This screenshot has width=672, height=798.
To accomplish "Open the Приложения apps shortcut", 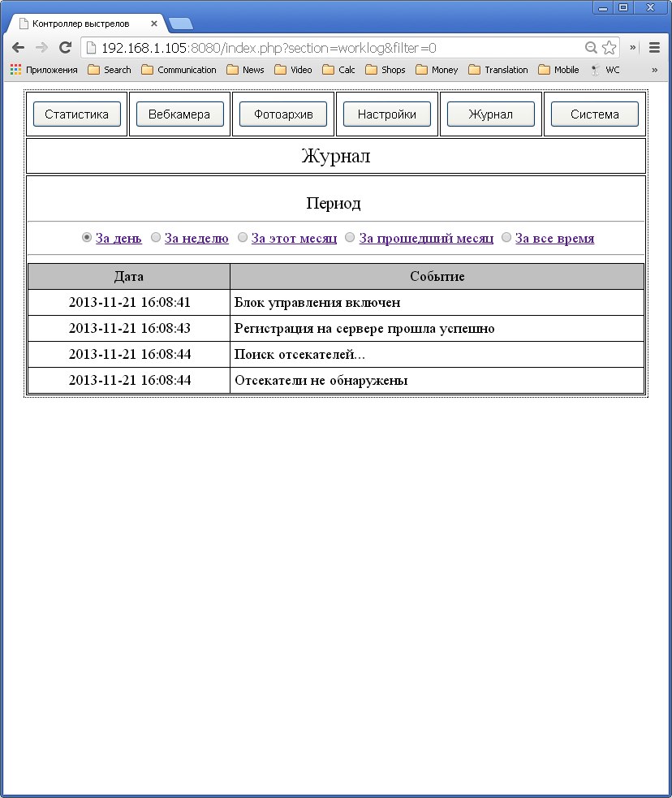I will click(x=44, y=70).
